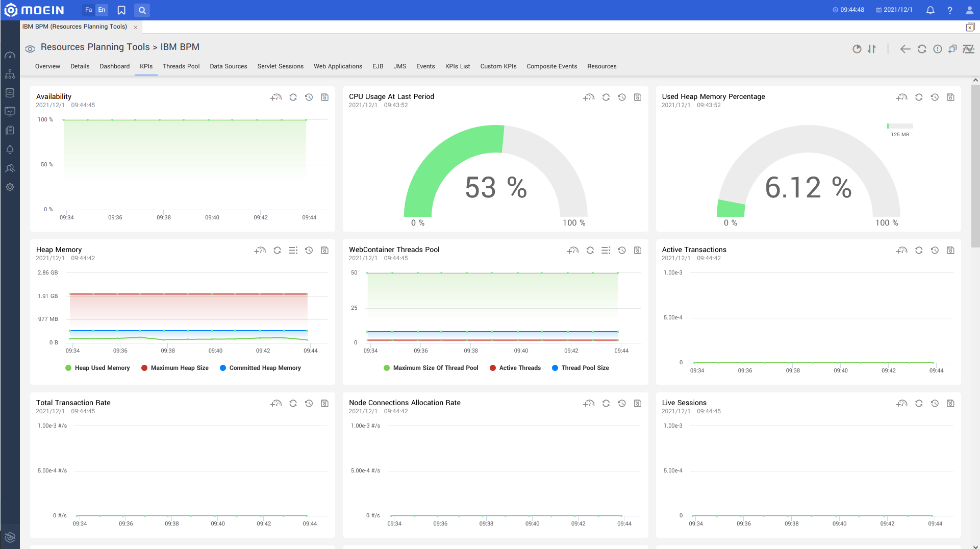Screen dimensions: 980x549
Task: Close the IBM BPM tab
Action: (x=136, y=28)
